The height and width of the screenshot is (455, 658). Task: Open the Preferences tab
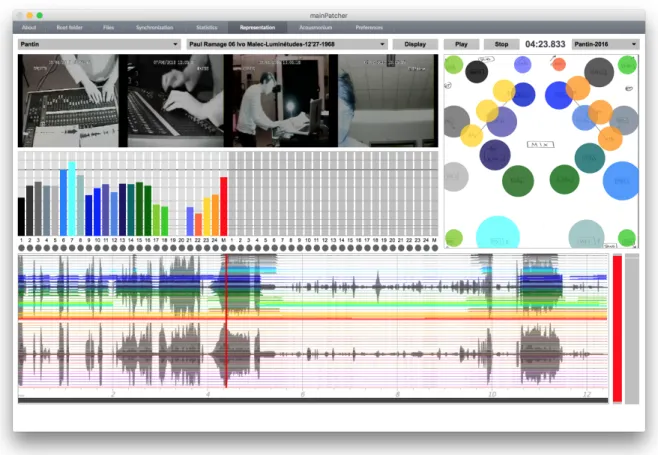click(x=369, y=27)
